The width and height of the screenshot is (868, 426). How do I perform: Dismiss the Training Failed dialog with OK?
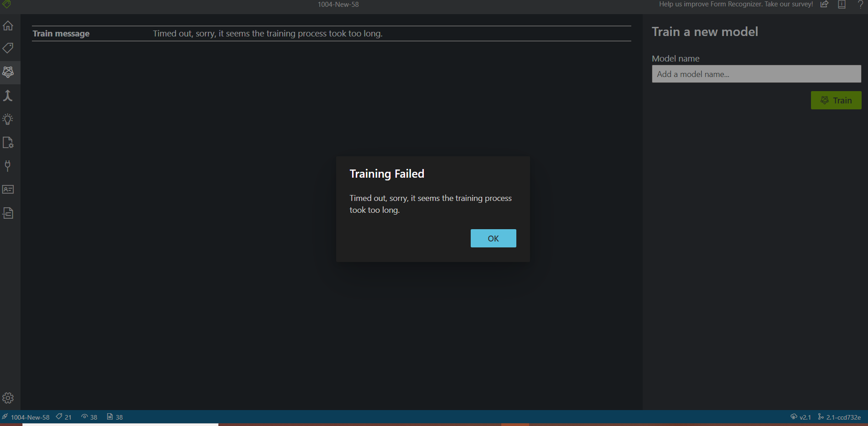pos(493,238)
